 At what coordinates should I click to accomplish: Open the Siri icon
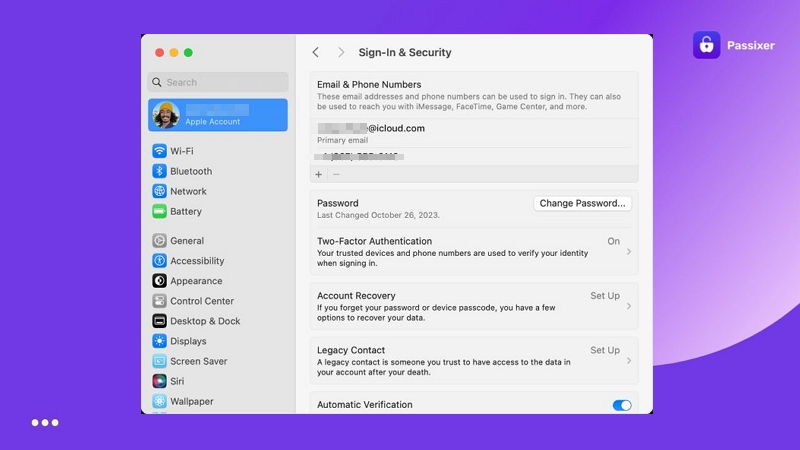(159, 381)
